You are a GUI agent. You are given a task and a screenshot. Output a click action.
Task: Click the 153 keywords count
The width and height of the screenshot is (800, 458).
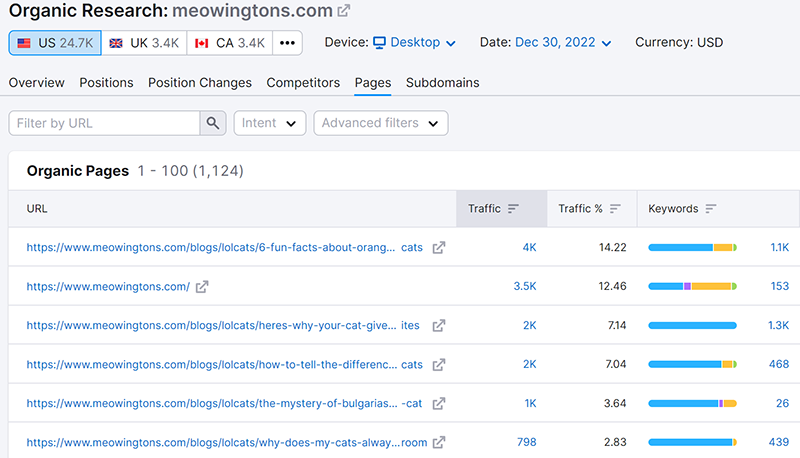coord(780,287)
